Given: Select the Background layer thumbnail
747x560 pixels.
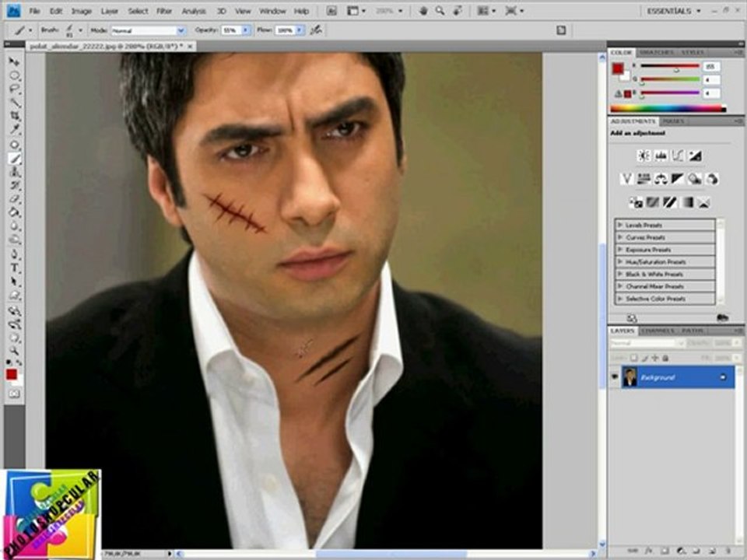Looking at the screenshot, I should pyautogui.click(x=630, y=377).
